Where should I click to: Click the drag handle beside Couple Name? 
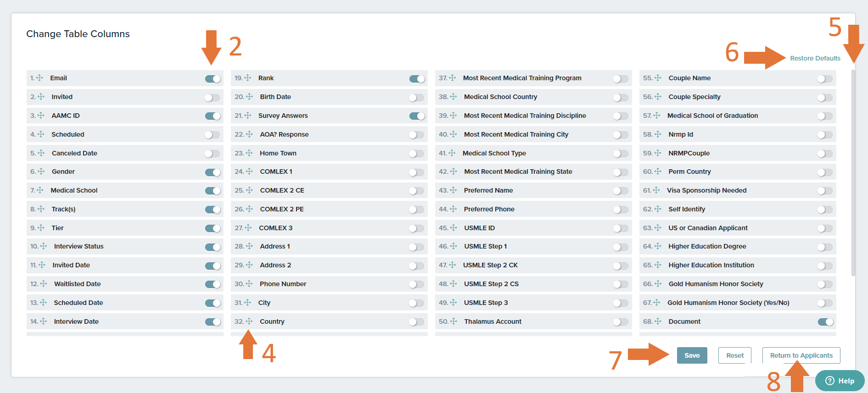coord(658,78)
